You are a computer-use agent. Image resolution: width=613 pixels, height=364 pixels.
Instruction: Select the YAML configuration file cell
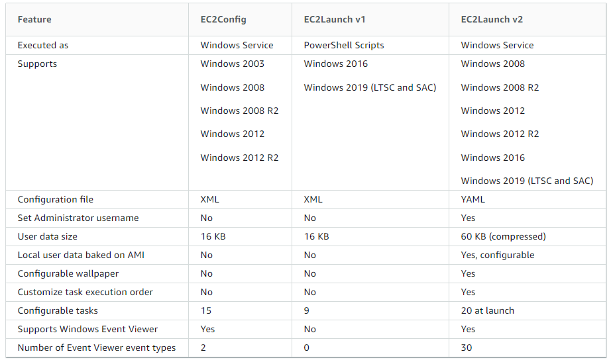coord(473,200)
